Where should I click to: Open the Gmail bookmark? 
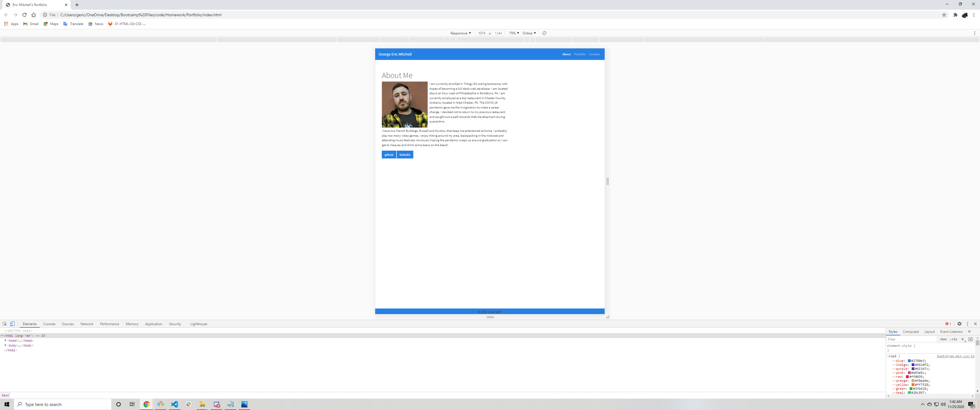31,24
